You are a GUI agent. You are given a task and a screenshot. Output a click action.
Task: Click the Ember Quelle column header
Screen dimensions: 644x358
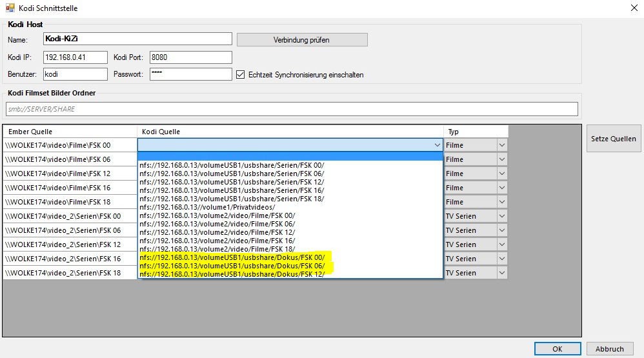(x=70, y=132)
